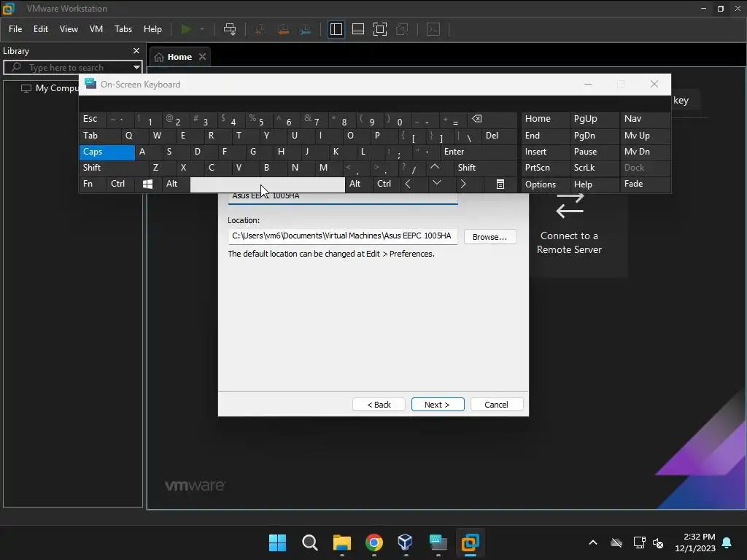
Task: Open Windows taskbar Search
Action: click(309, 542)
